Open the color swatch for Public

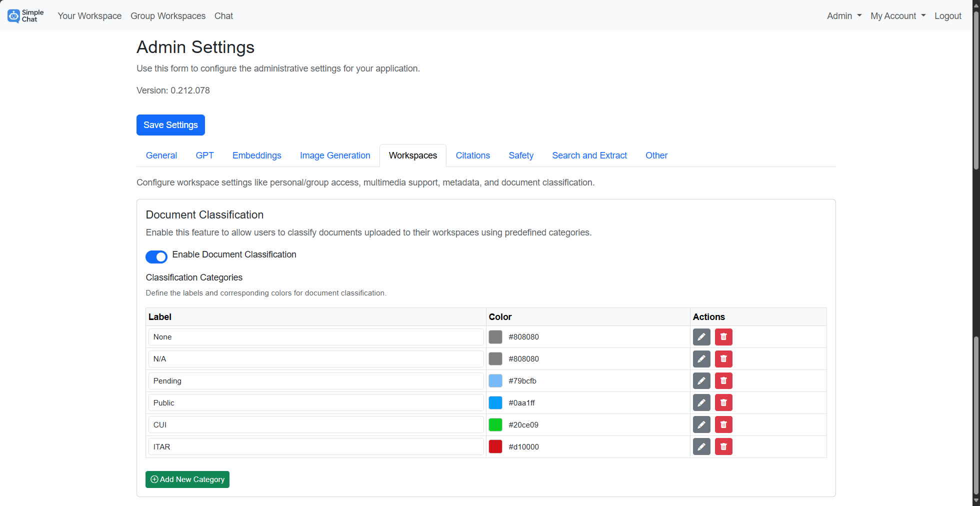point(495,402)
